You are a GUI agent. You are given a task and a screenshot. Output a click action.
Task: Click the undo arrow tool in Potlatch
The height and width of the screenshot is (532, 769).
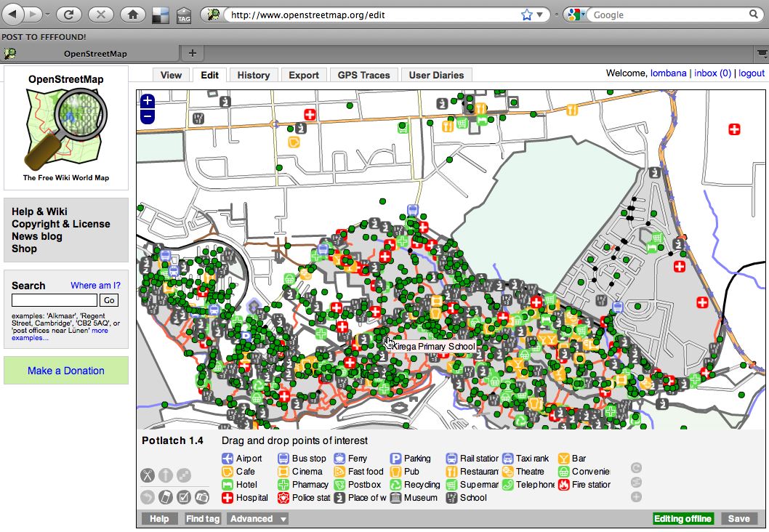tap(148, 497)
